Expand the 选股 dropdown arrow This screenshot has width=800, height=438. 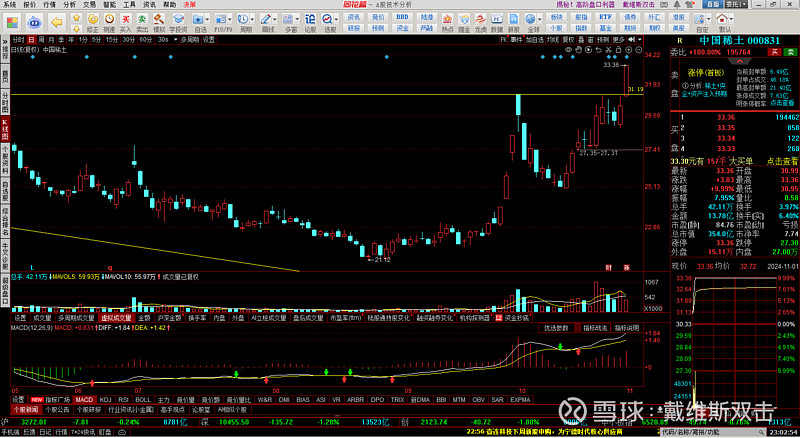coord(337,19)
